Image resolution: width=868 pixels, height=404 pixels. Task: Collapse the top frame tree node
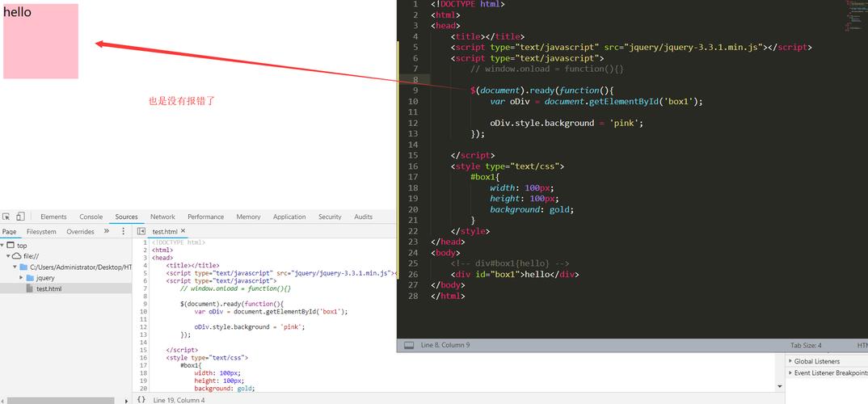point(3,245)
